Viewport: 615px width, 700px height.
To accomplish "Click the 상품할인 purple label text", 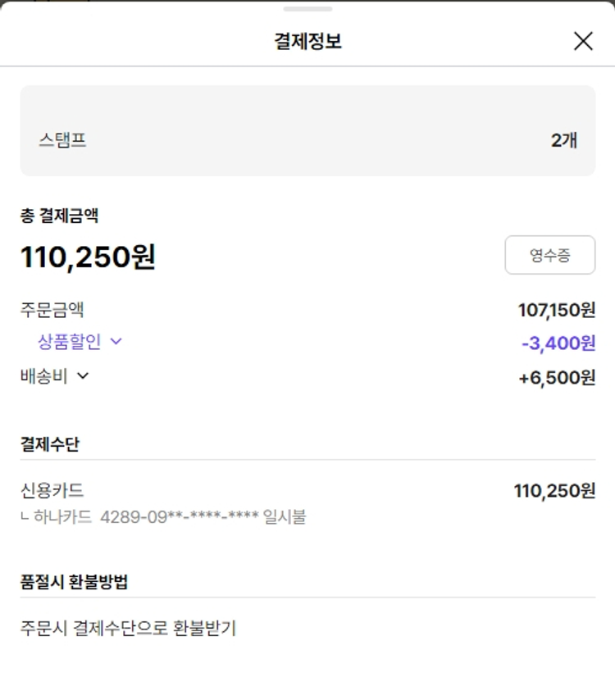I will click(69, 342).
